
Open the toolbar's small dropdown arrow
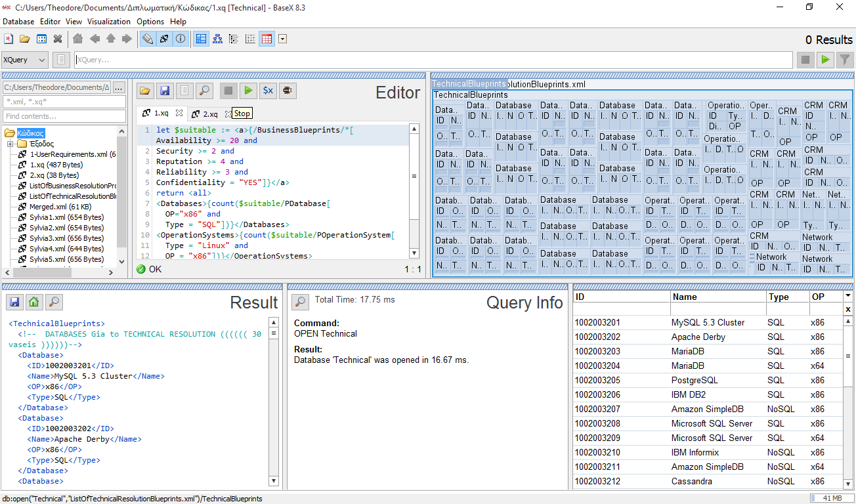(282, 39)
